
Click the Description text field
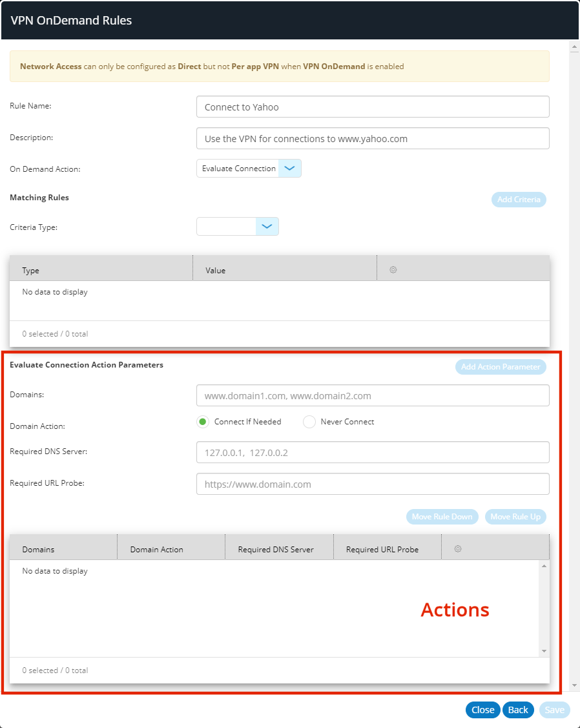[x=373, y=138]
